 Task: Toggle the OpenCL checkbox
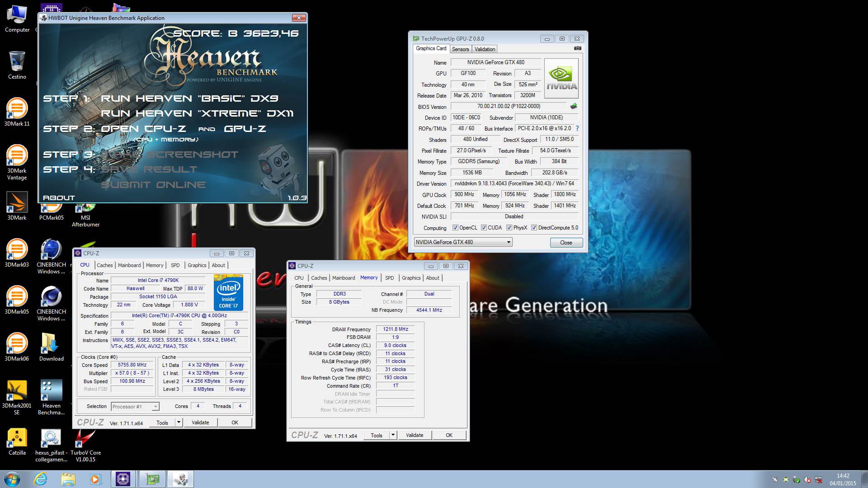pyautogui.click(x=455, y=228)
